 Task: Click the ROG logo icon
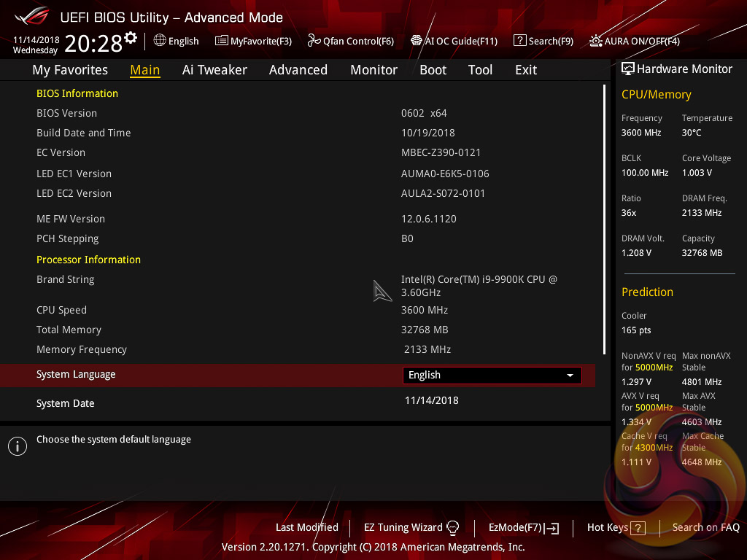tap(32, 16)
